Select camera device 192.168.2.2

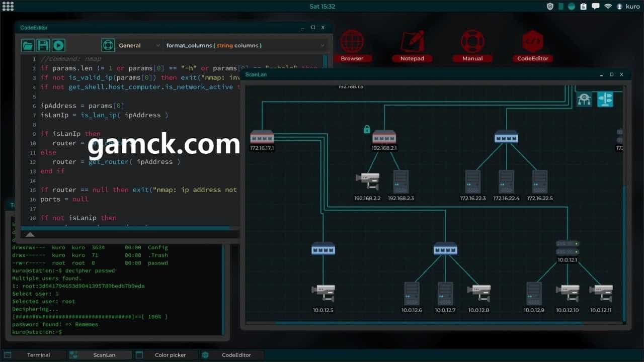[x=367, y=181]
